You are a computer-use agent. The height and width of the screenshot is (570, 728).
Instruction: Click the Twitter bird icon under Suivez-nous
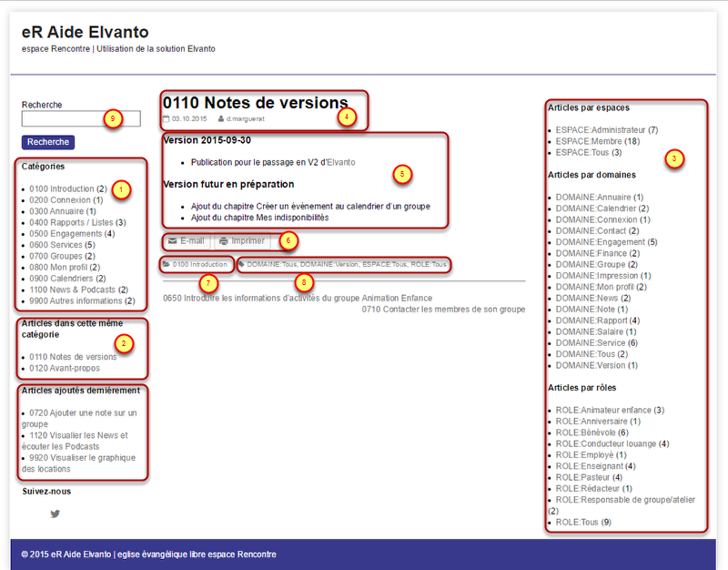point(55,514)
